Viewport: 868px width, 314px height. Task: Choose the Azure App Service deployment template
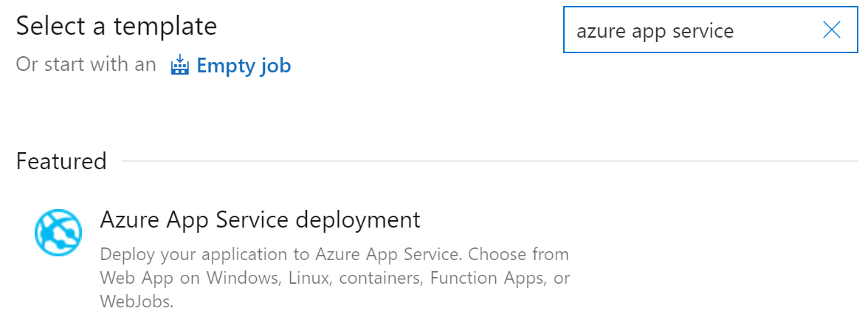pyautogui.click(x=302, y=259)
